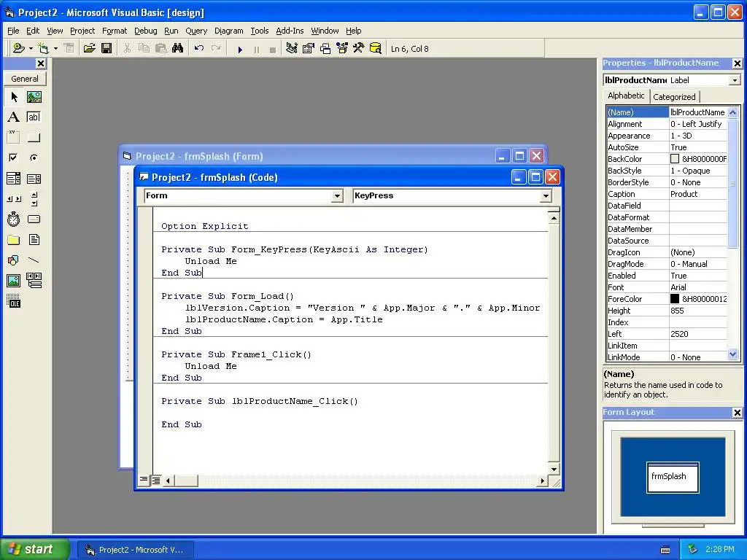Open the Menu Editor from toolbar

pyautogui.click(x=69, y=48)
